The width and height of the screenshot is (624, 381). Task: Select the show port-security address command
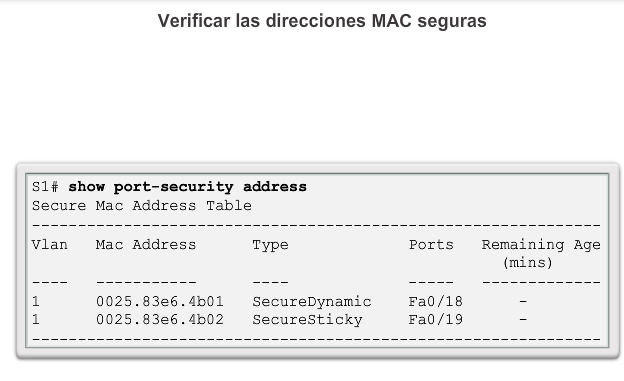(x=187, y=187)
